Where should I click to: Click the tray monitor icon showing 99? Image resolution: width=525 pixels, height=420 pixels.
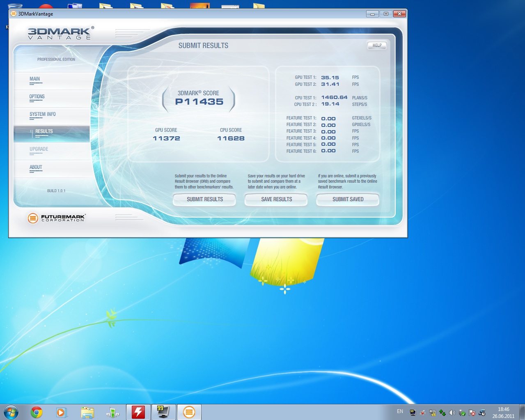(413, 413)
